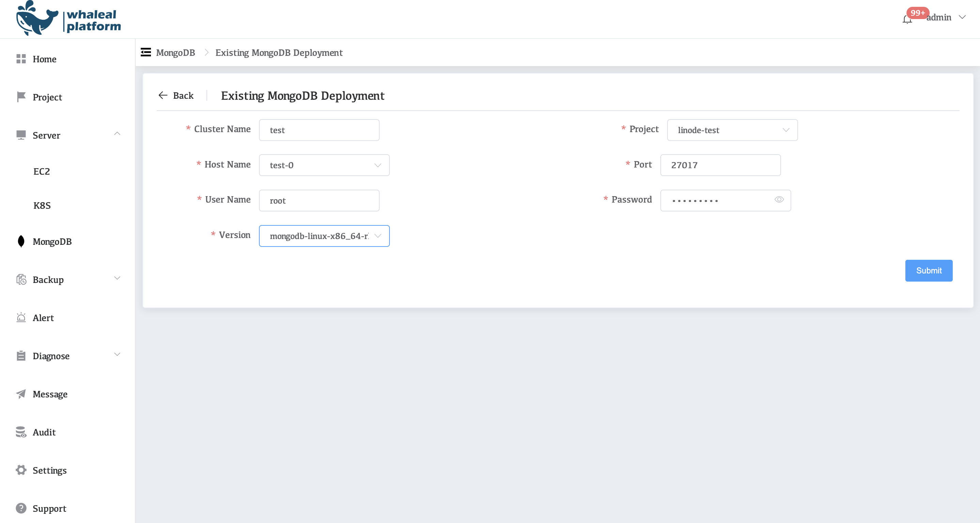Image resolution: width=980 pixels, height=523 pixels.
Task: Expand the Diagnose menu section
Action: 117,354
